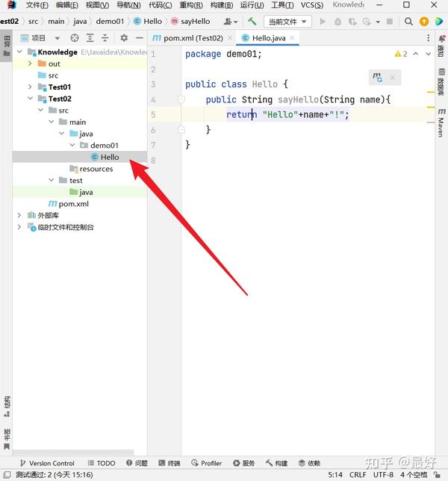Click the build hammer icon in toolbar
This screenshot has width=448, height=481.
252,22
